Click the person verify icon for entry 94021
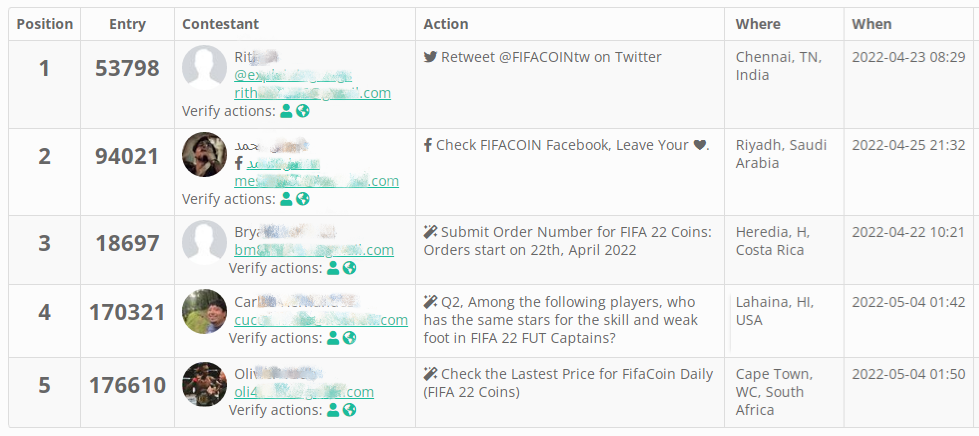The width and height of the screenshot is (979, 436). coord(286,199)
